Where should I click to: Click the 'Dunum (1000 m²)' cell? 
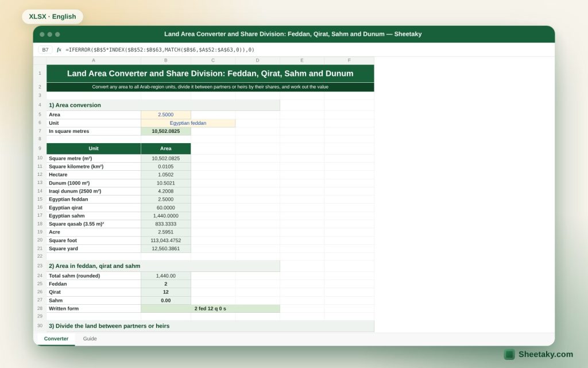(94, 183)
